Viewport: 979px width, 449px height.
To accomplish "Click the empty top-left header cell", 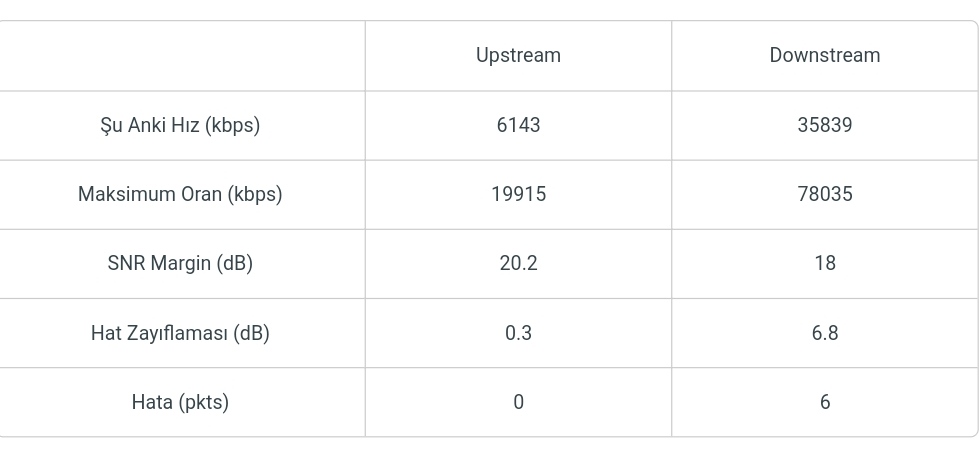I will coord(182,56).
